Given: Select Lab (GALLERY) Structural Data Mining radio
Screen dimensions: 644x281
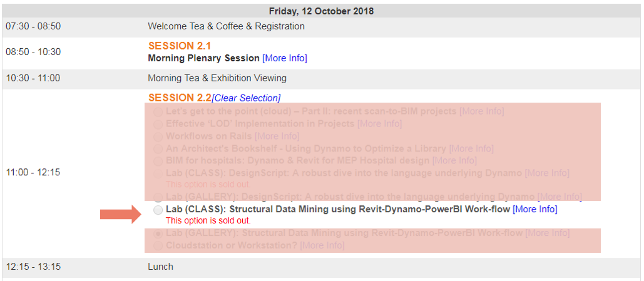Looking at the screenshot, I should pyautogui.click(x=158, y=234).
